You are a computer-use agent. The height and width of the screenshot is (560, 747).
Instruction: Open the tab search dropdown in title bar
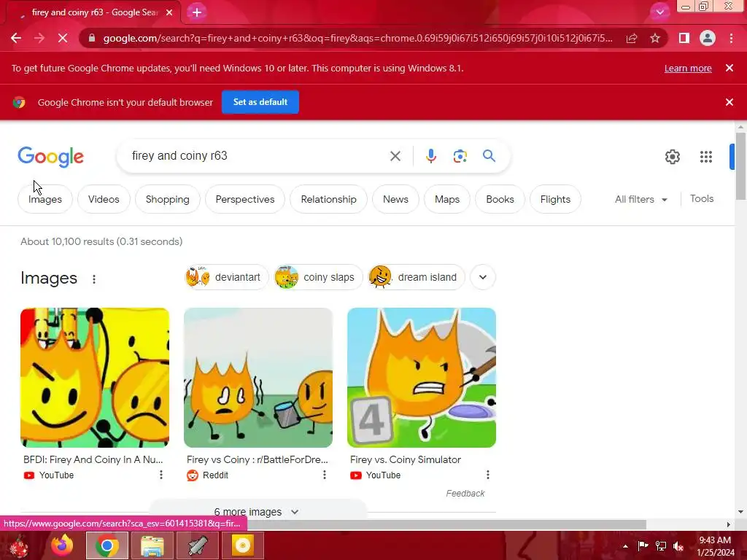coord(659,12)
